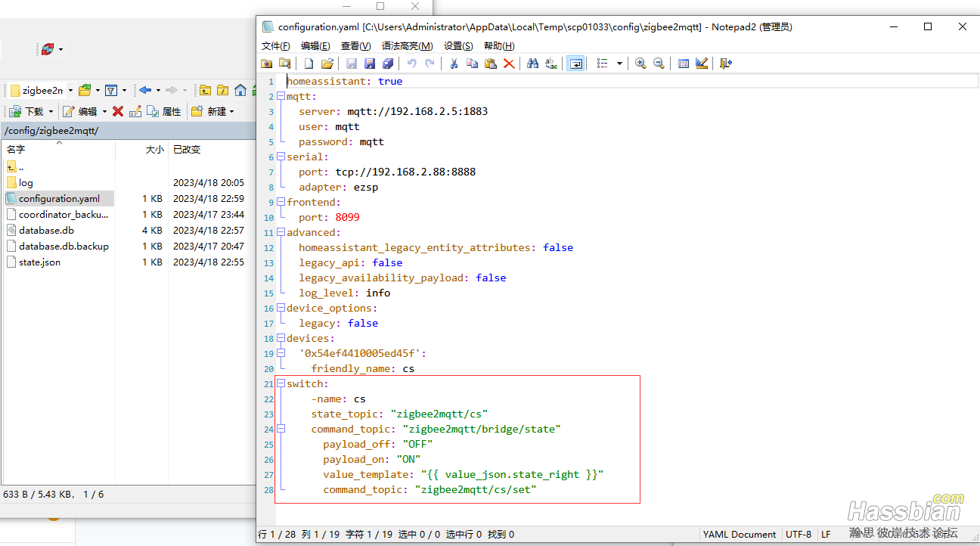The height and width of the screenshot is (546, 980).
Task: Click the open file folder icon
Action: (x=327, y=64)
